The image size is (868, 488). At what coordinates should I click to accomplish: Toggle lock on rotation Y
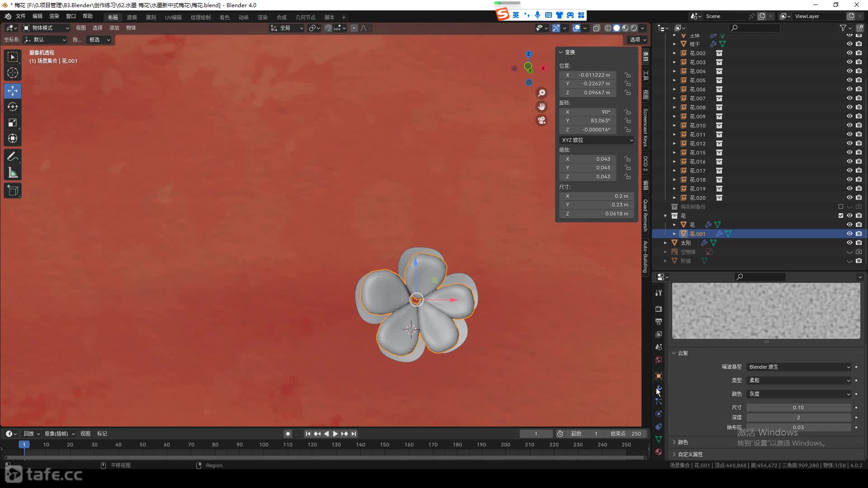[627, 121]
